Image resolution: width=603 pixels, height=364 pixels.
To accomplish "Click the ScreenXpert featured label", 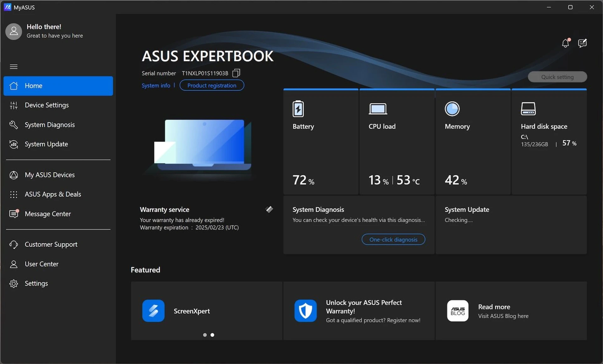I will (x=192, y=311).
